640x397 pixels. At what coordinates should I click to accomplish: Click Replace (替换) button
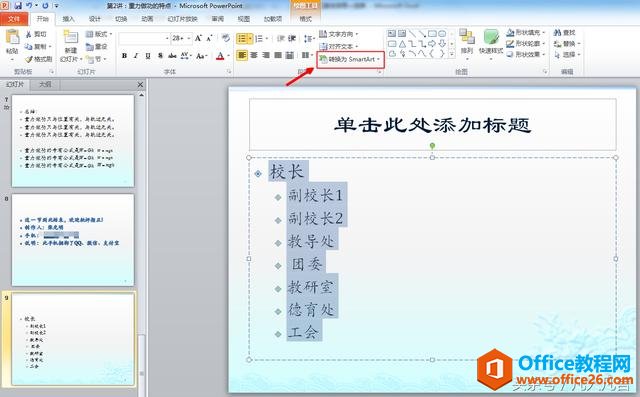tap(567, 44)
